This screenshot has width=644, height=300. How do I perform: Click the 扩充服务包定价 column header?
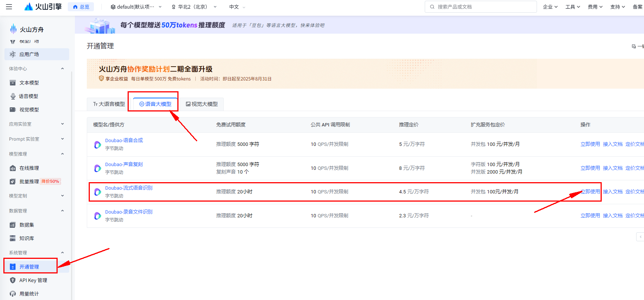tap(488, 125)
